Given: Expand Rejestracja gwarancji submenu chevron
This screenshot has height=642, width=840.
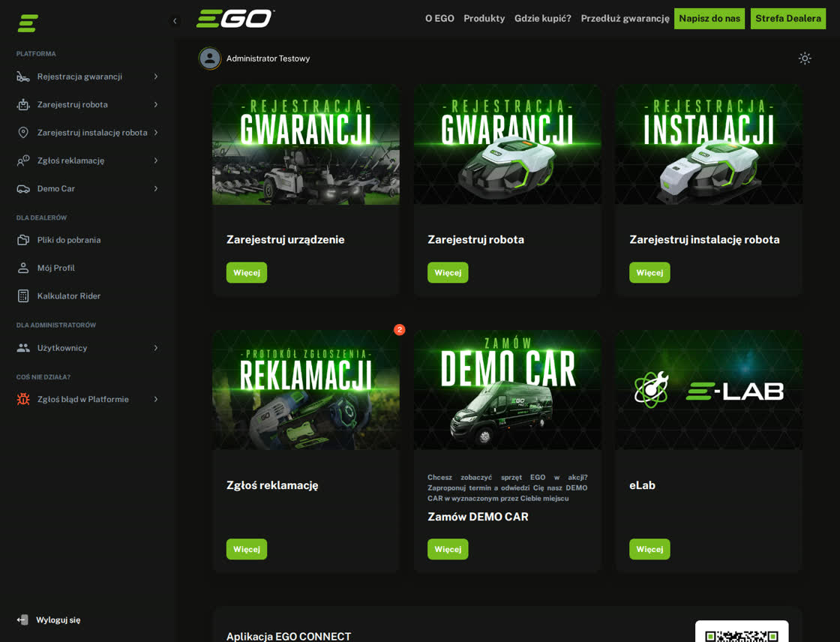Looking at the screenshot, I should (x=156, y=76).
